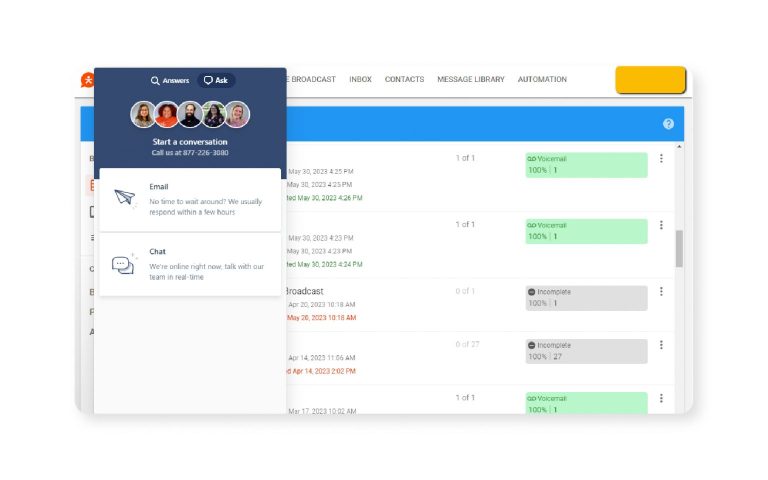Open options menu for May 30 4:25 PM broadcast
This screenshot has width=768, height=480.
tap(661, 159)
